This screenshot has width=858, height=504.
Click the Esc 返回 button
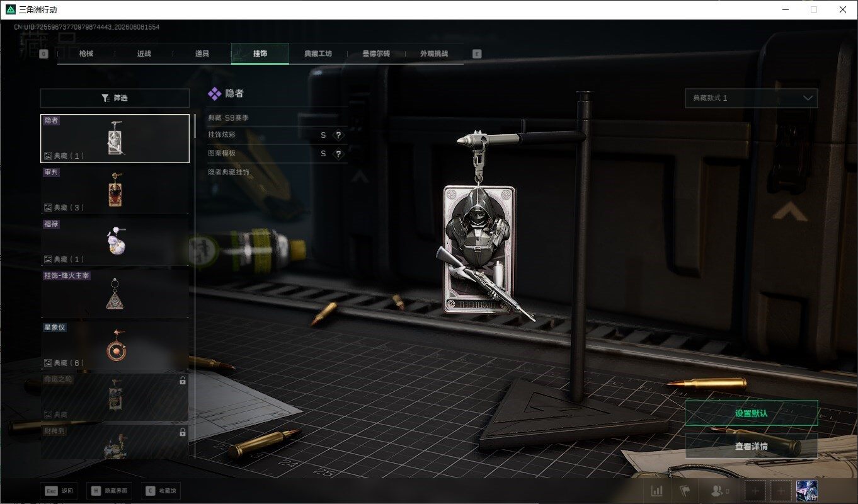pyautogui.click(x=59, y=491)
